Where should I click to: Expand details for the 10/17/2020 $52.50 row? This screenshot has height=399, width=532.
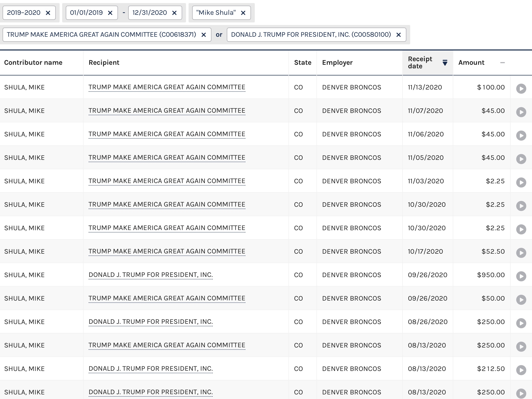click(521, 253)
